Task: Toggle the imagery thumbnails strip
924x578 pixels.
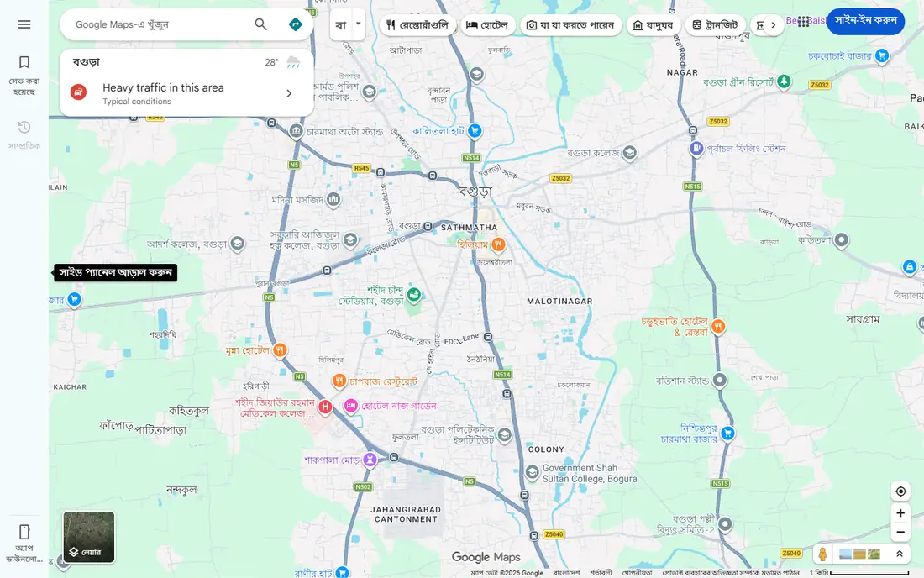Action: pyautogui.click(x=859, y=554)
